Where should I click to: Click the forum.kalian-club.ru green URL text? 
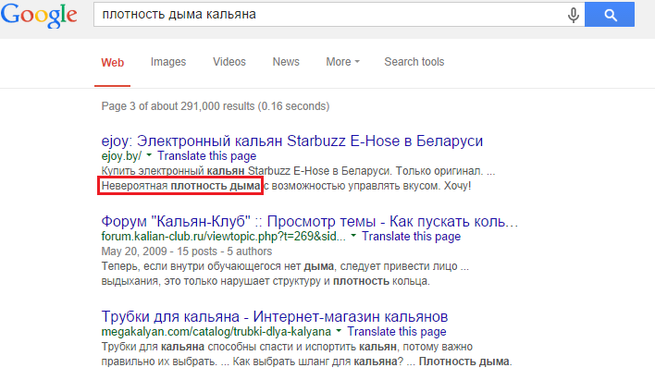tap(223, 236)
